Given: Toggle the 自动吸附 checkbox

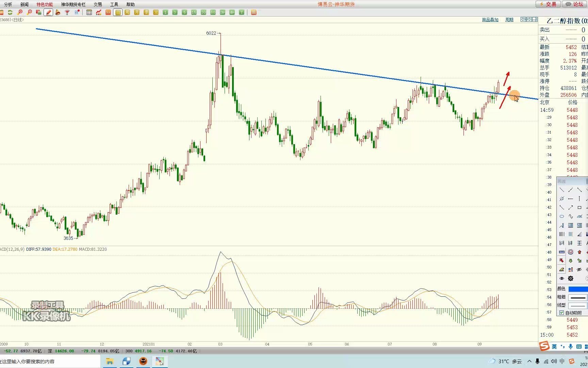Looking at the screenshot, I should pyautogui.click(x=561, y=313).
